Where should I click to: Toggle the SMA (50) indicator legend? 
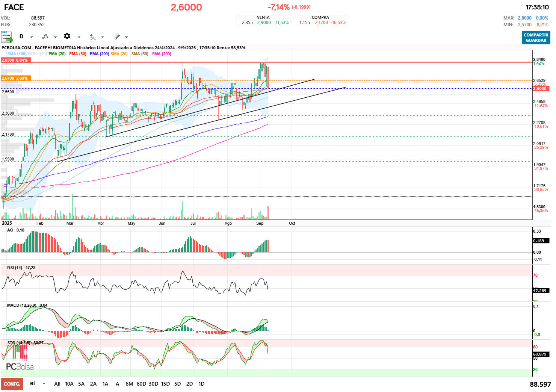[140, 54]
